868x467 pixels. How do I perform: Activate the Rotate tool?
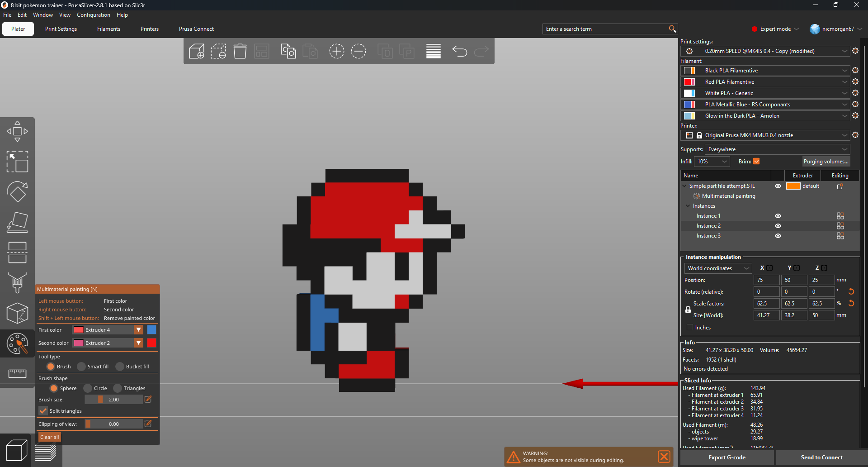(x=17, y=191)
